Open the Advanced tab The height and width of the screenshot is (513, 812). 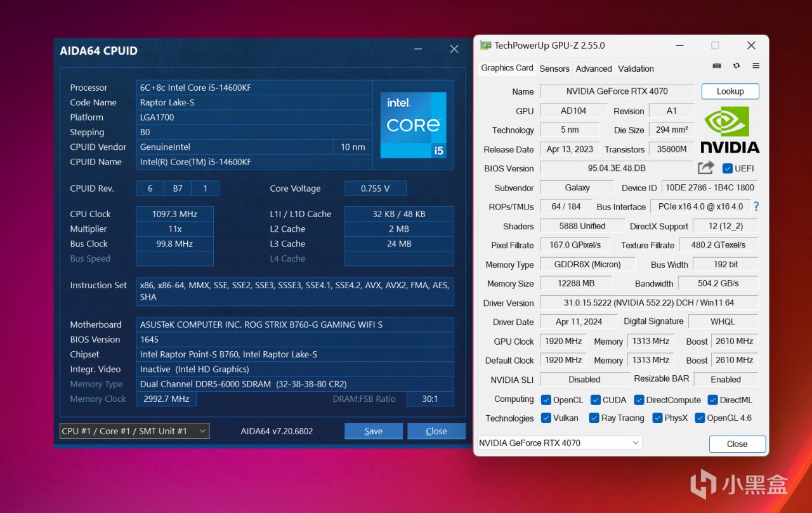click(x=593, y=68)
